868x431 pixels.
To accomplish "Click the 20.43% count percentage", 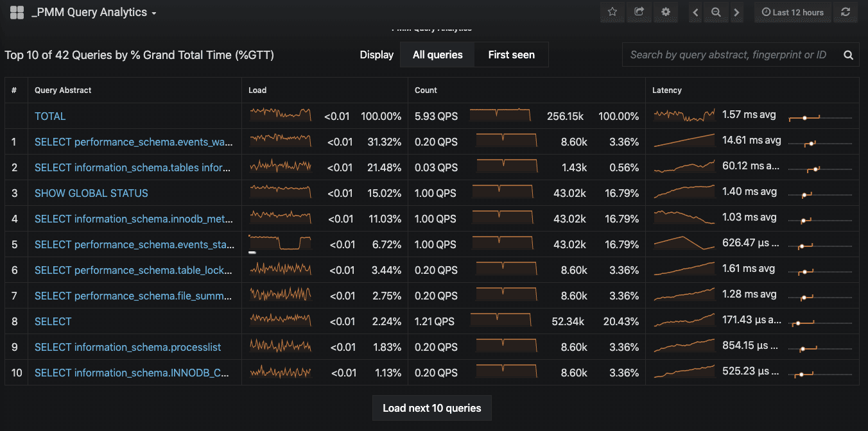I will point(621,321).
